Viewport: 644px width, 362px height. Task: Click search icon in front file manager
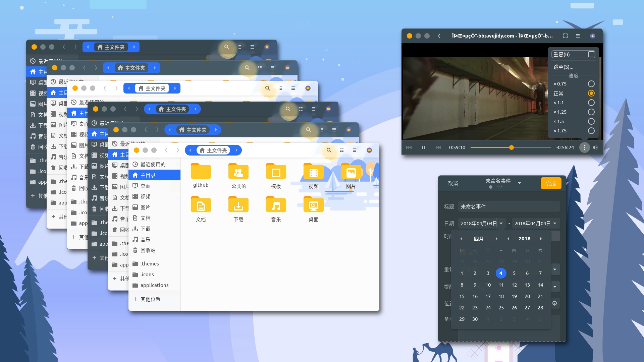(329, 150)
